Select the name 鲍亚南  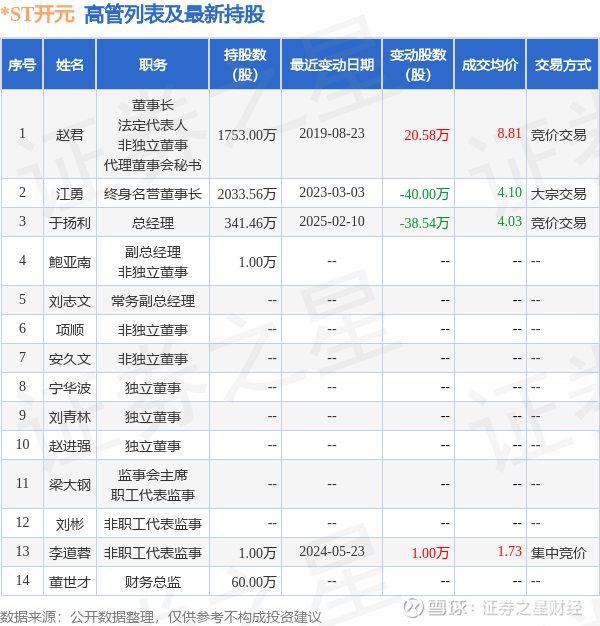point(69,262)
